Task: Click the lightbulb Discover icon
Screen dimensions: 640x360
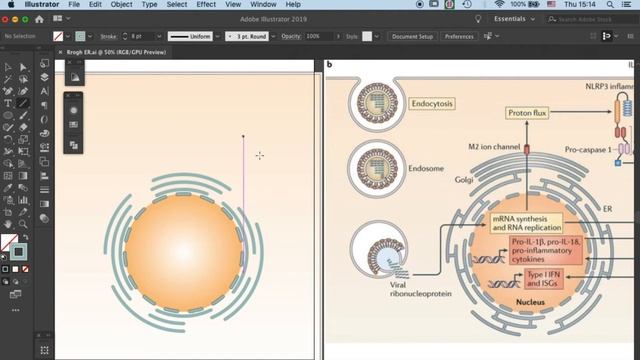Action: coord(478,19)
